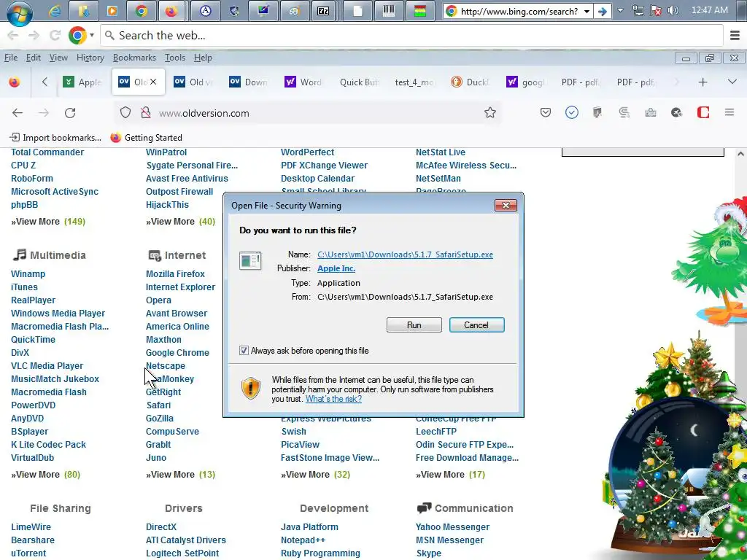
Task: Go back using Firefox back arrow
Action: pyautogui.click(x=18, y=113)
